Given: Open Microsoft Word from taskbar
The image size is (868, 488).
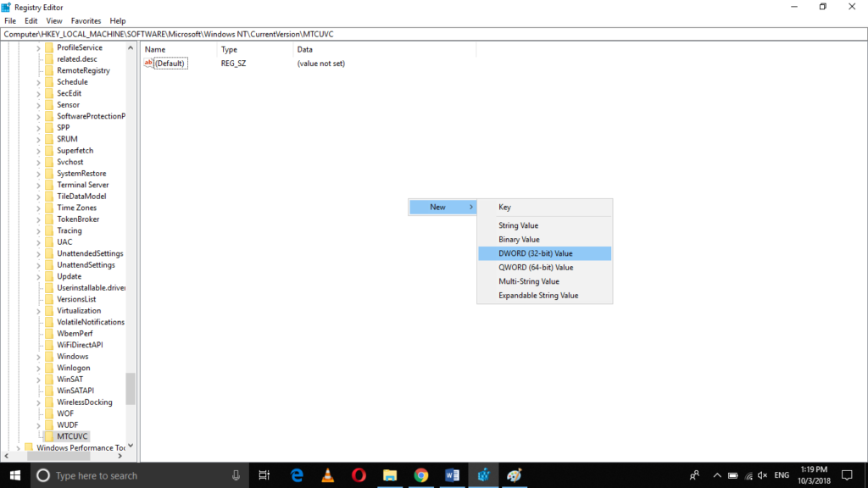Looking at the screenshot, I should [x=452, y=475].
